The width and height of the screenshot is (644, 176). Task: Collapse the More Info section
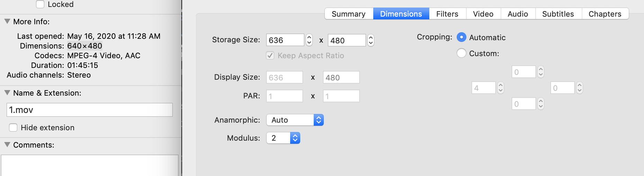click(7, 21)
